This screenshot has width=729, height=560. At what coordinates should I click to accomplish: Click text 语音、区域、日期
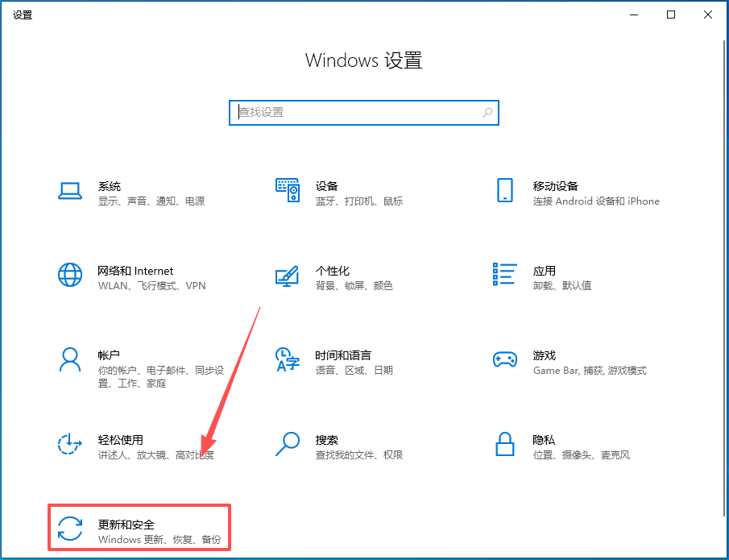point(354,370)
